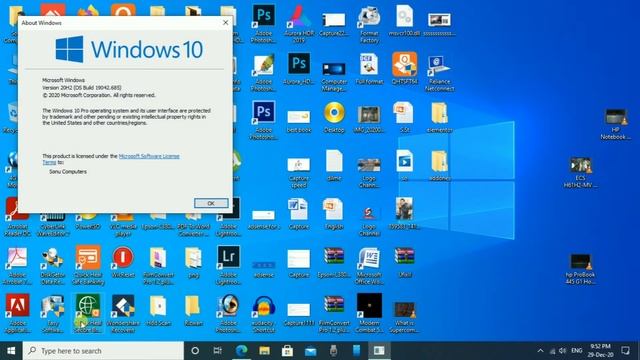Viewport: 640px width, 360px height.
Task: Open What is Supercomputer media file
Action: click(404, 317)
